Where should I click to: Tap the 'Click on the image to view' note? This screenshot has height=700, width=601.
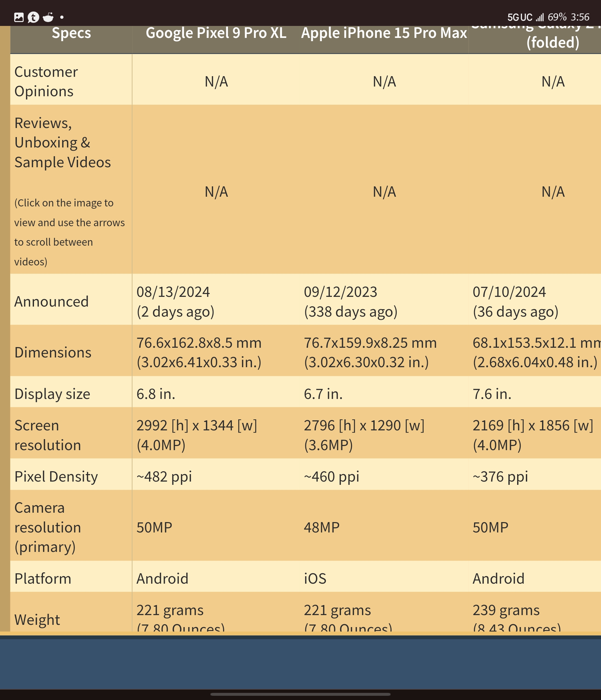pyautogui.click(x=69, y=232)
